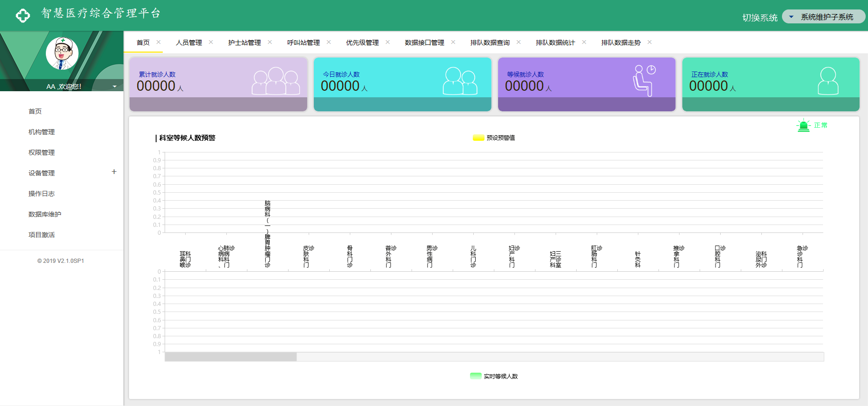Switch to the 护士站管理 tab
This screenshot has height=406, width=868.
(x=245, y=43)
